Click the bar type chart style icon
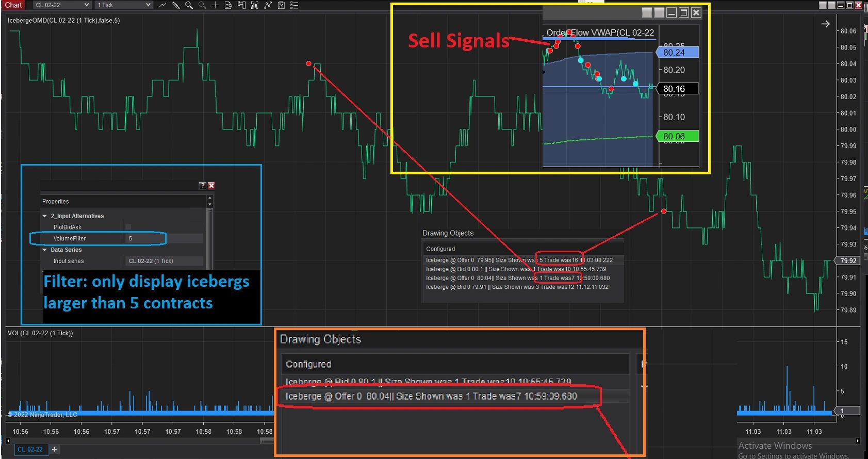Screen dimensions: 868x459 (162, 5)
